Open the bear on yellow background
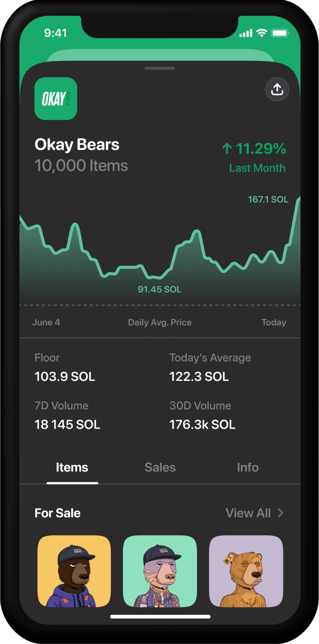The image size is (319, 644). click(x=74, y=571)
